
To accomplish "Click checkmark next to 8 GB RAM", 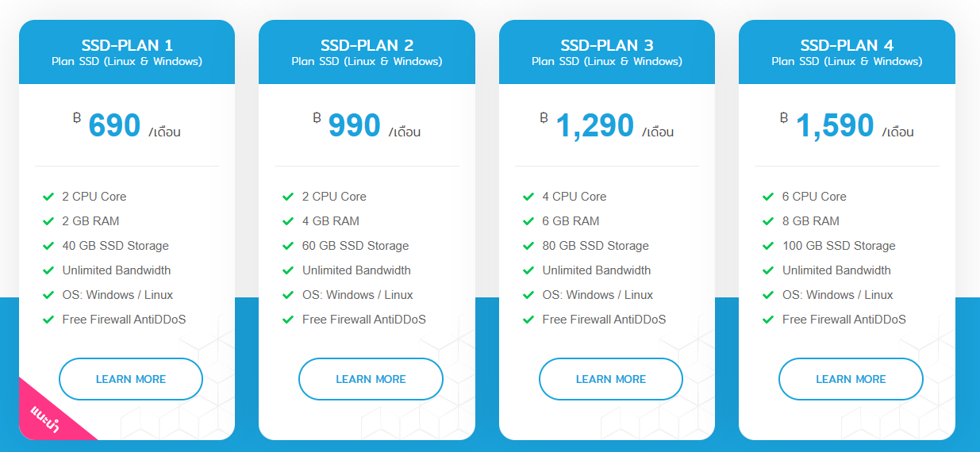I will click(768, 221).
